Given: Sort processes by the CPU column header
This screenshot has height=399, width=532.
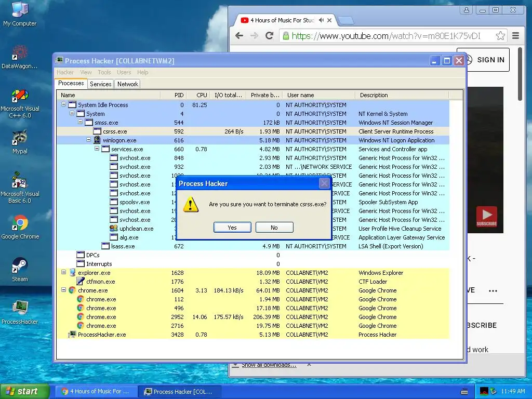Looking at the screenshot, I should tap(198, 95).
